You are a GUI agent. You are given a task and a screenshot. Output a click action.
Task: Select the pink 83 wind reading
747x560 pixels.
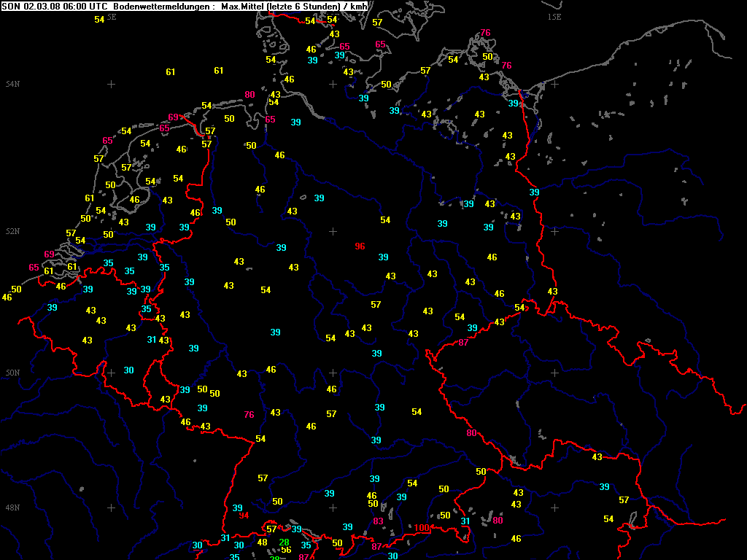click(378, 521)
